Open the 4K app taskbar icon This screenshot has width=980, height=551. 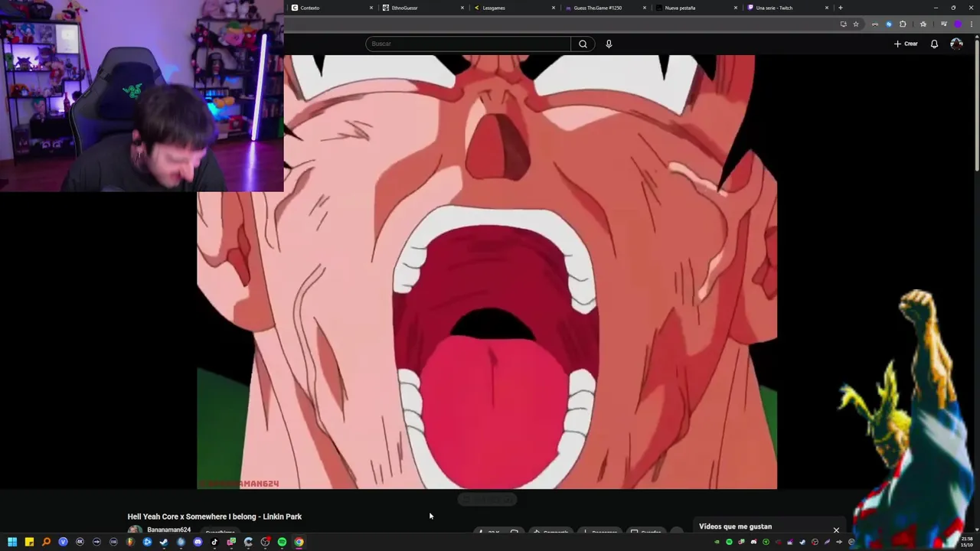pos(80,542)
